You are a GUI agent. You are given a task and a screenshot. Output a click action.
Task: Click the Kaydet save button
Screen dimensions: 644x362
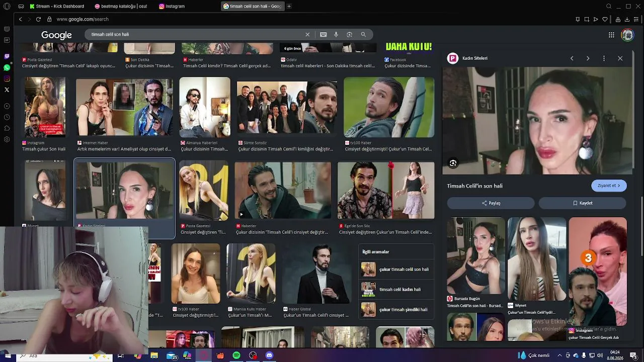pos(582,203)
